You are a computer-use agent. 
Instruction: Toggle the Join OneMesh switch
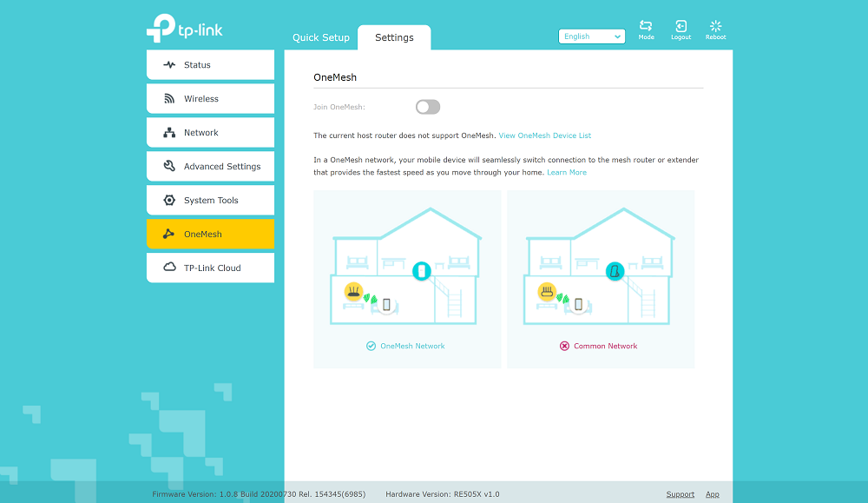click(x=428, y=107)
